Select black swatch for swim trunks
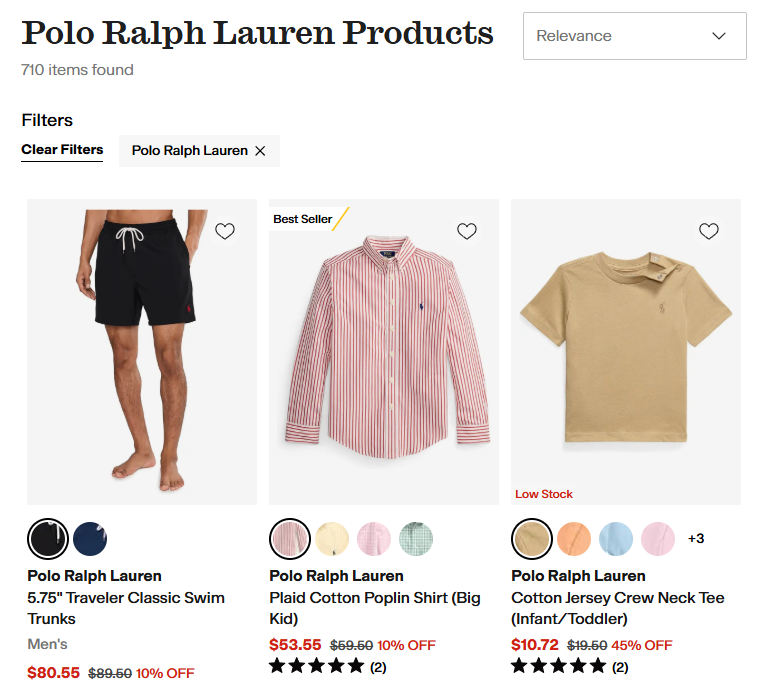 (48, 539)
